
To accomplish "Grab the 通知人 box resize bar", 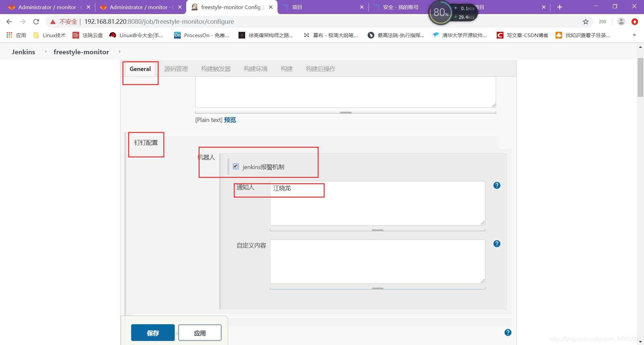I will 378,230.
